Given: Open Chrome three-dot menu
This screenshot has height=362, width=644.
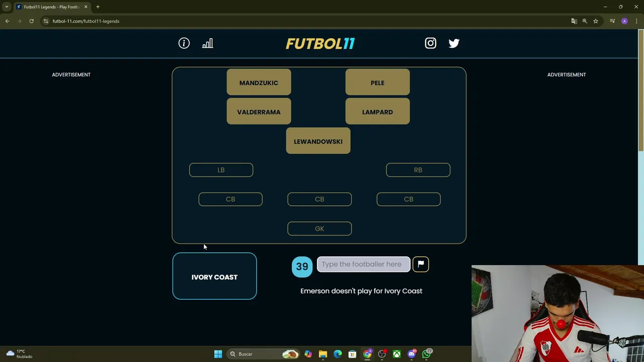Looking at the screenshot, I should click(x=636, y=21).
